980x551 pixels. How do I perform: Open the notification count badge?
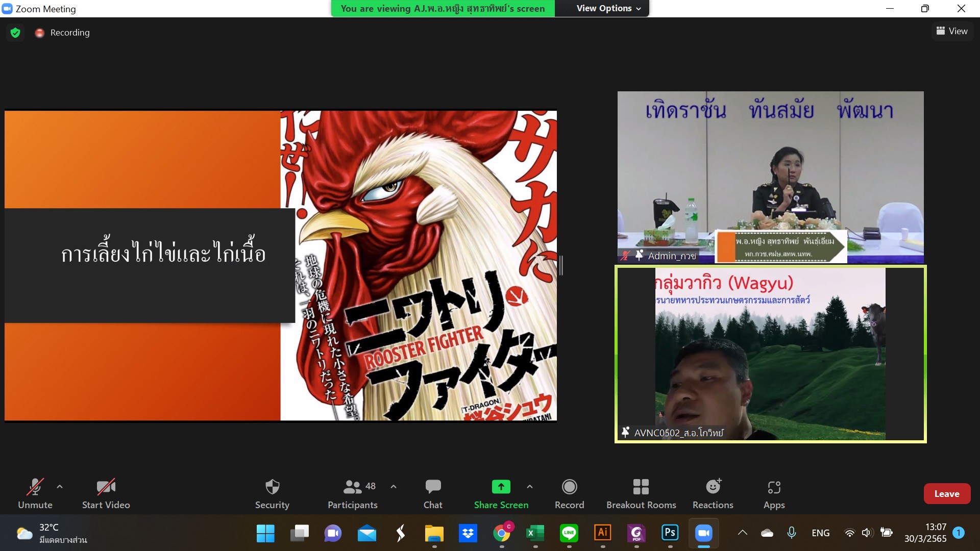click(x=959, y=533)
